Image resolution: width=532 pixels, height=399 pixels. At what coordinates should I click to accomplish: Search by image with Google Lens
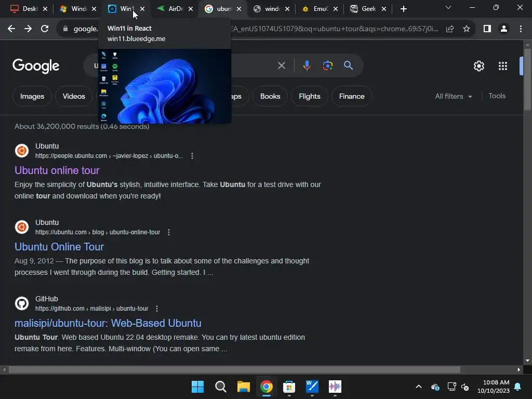(328, 65)
